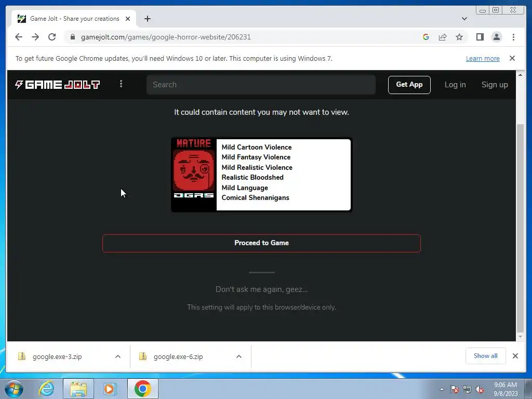Click the "Realistic Bloodshed" text
This screenshot has width=532, height=399.
click(252, 178)
